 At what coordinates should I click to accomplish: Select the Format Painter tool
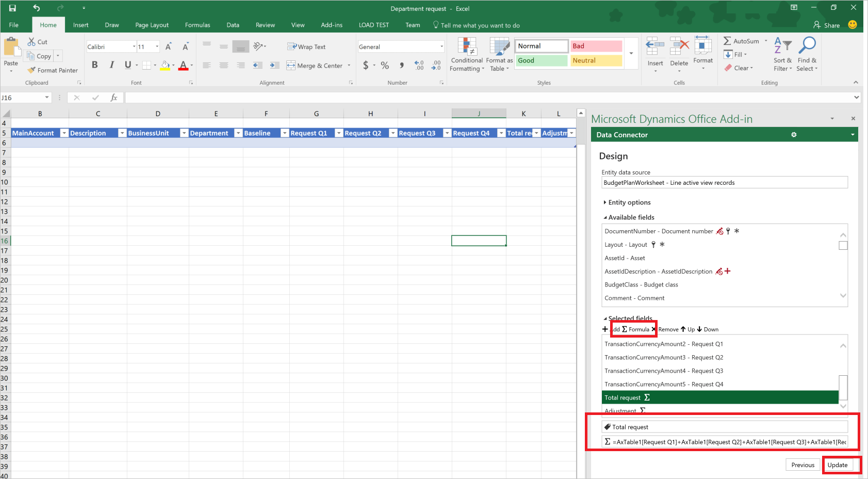(52, 70)
